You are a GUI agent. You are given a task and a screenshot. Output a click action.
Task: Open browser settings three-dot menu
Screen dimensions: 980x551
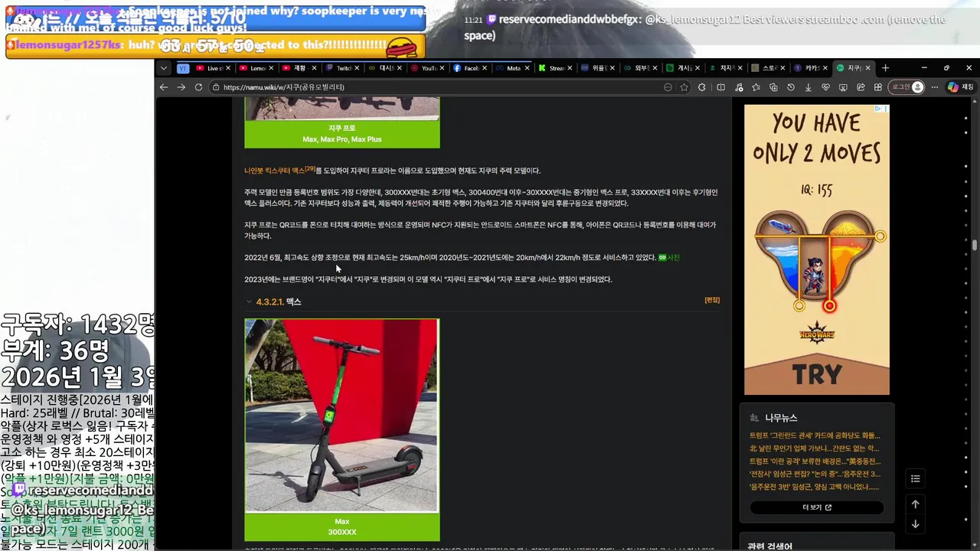coord(934,87)
